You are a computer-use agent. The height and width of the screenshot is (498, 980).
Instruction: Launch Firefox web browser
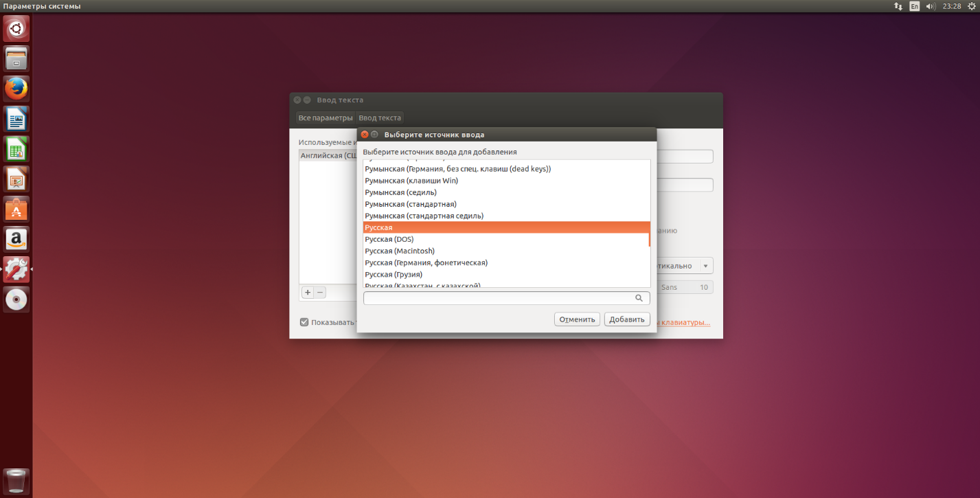click(x=16, y=89)
